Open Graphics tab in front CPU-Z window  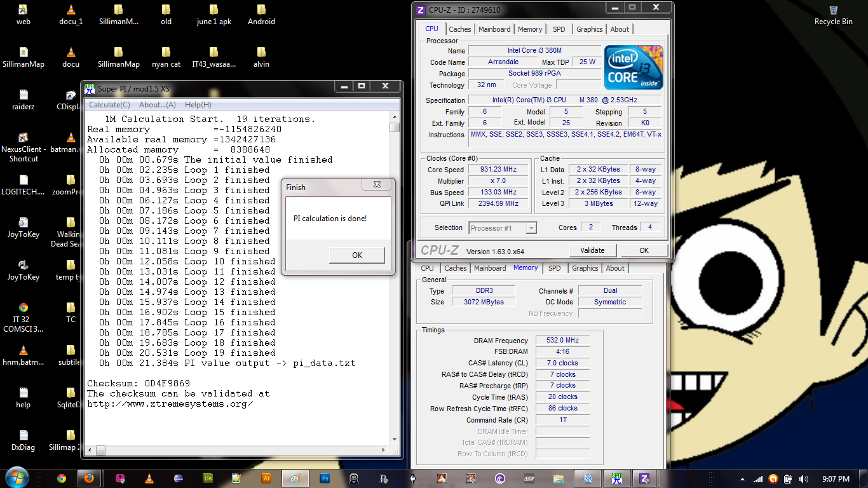pos(590,29)
